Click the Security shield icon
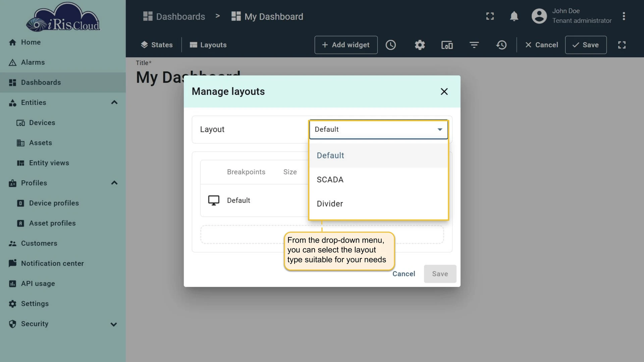This screenshot has width=644, height=362. (12, 324)
